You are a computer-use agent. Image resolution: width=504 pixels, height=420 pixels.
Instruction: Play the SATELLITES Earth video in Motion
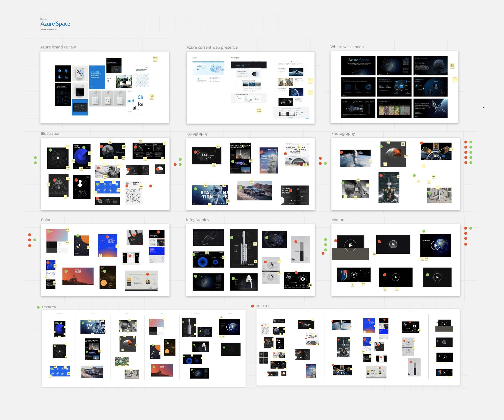point(436,245)
